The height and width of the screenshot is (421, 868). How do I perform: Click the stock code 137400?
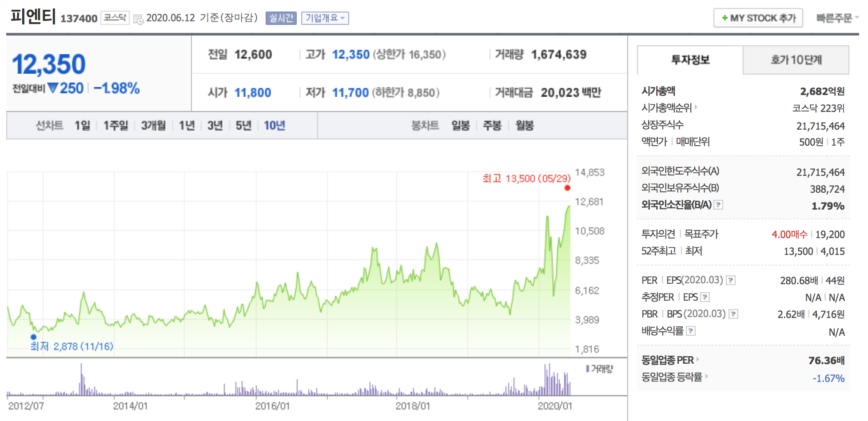point(79,19)
